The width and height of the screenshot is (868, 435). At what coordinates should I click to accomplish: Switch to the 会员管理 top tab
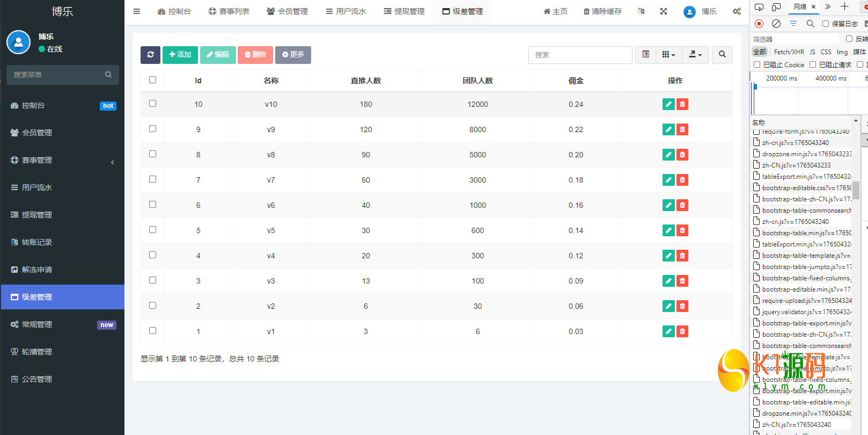pyautogui.click(x=288, y=11)
